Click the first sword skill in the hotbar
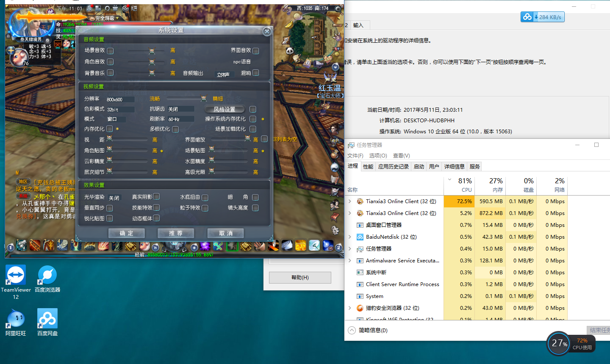The width and height of the screenshot is (610, 364). pyautogui.click(x=22, y=245)
